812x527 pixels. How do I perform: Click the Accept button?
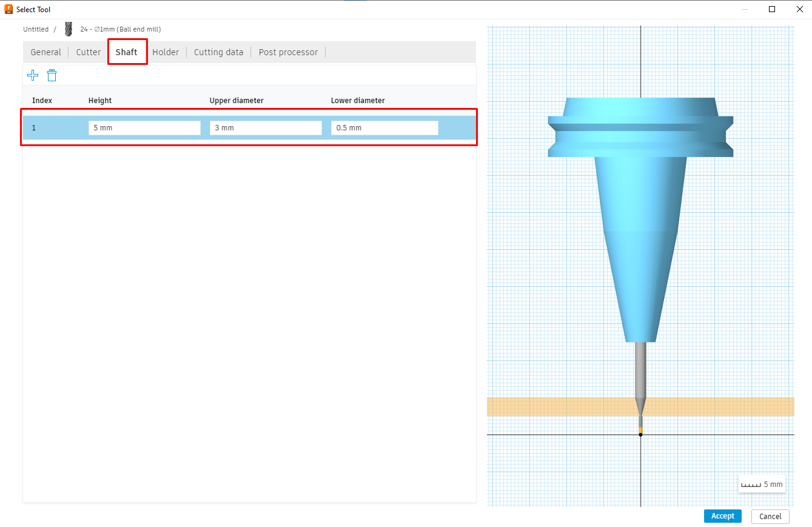coord(722,515)
